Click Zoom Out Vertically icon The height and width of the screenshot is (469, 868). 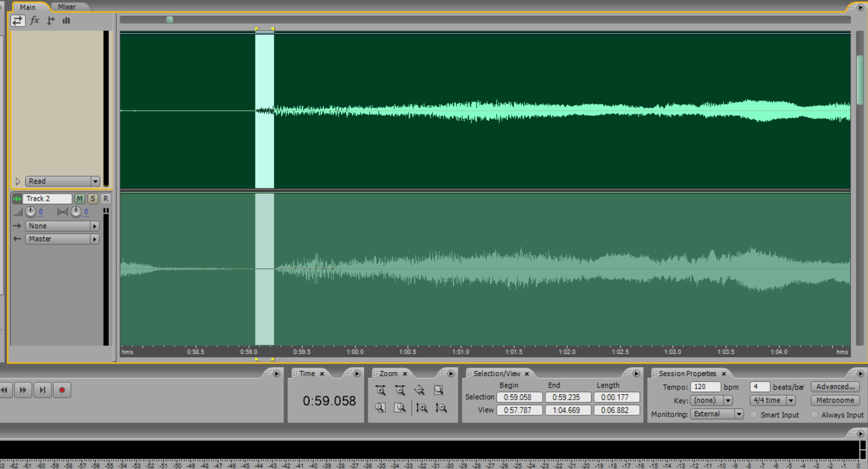441,408
